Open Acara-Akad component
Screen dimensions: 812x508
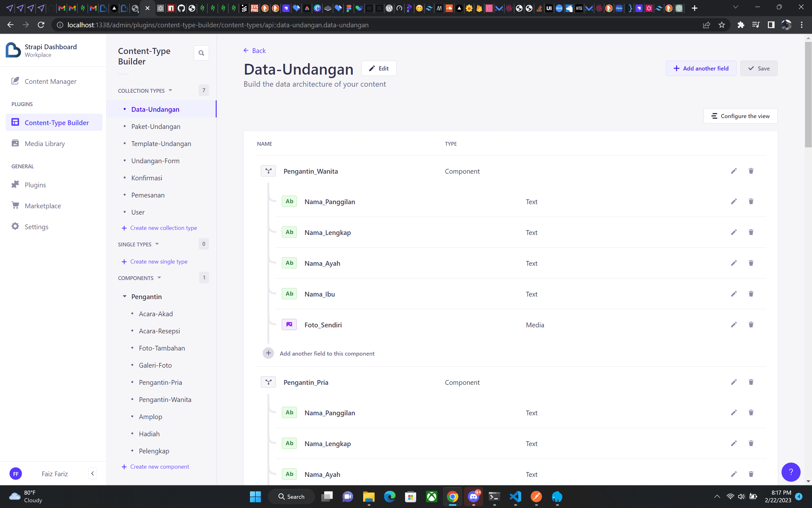pyautogui.click(x=156, y=313)
